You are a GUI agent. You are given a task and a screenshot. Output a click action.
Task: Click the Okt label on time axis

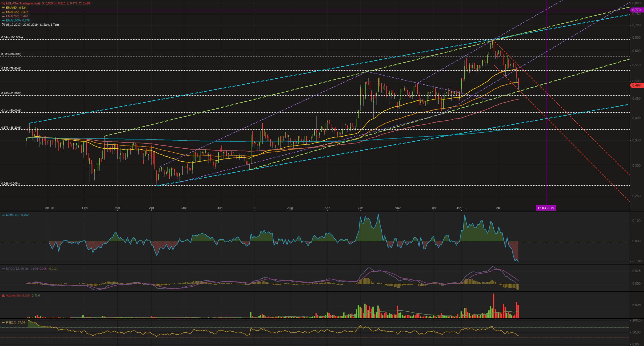click(360, 208)
